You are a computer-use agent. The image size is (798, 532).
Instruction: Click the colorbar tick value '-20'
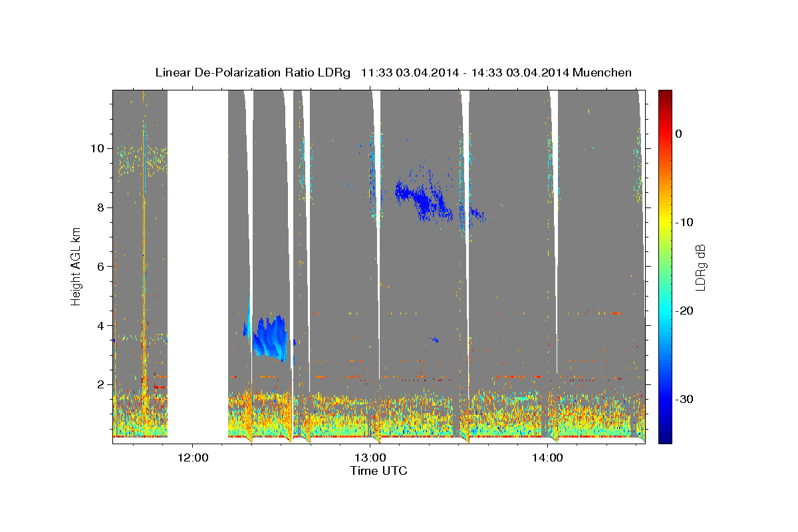[x=685, y=311]
